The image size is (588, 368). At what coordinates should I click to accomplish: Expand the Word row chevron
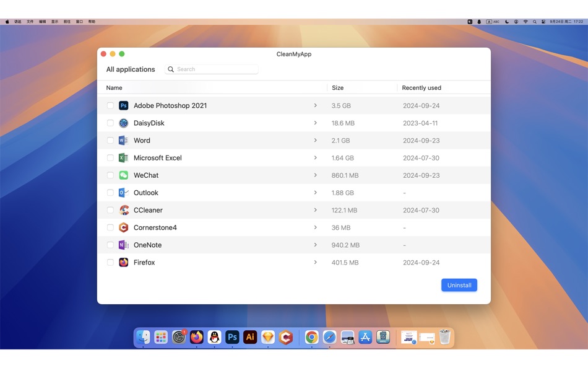point(316,141)
